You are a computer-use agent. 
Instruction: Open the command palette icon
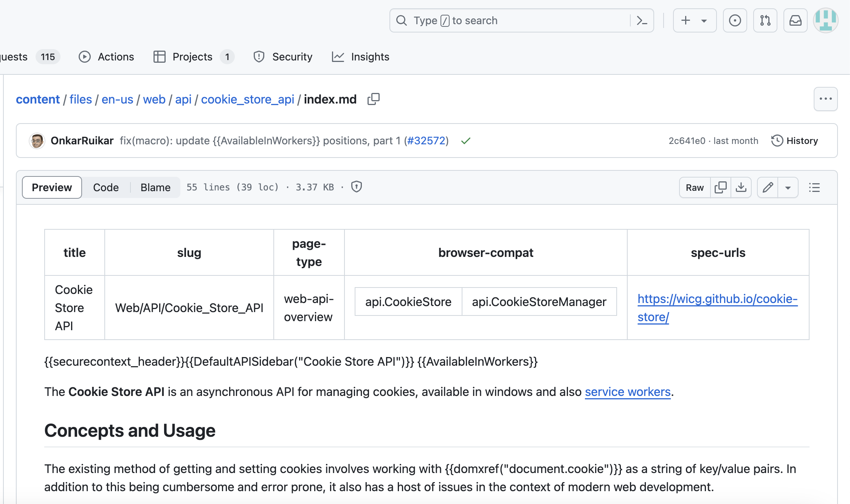click(x=642, y=20)
